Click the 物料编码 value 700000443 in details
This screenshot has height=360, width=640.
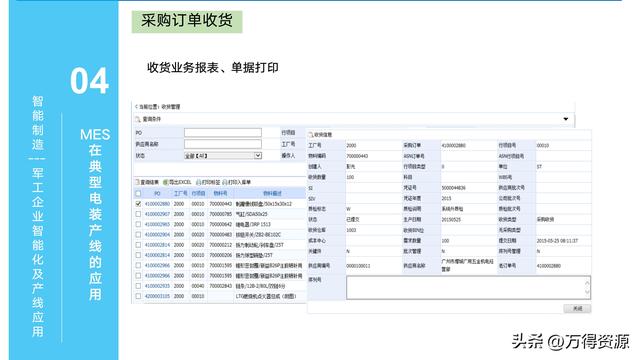(x=357, y=156)
